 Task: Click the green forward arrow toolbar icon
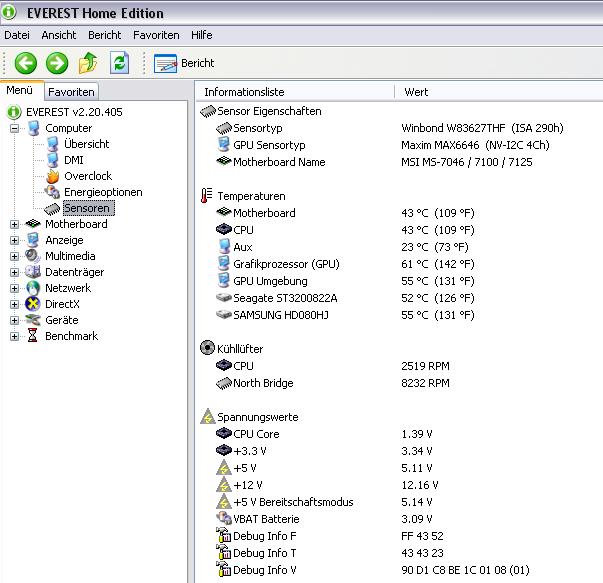coord(57,63)
